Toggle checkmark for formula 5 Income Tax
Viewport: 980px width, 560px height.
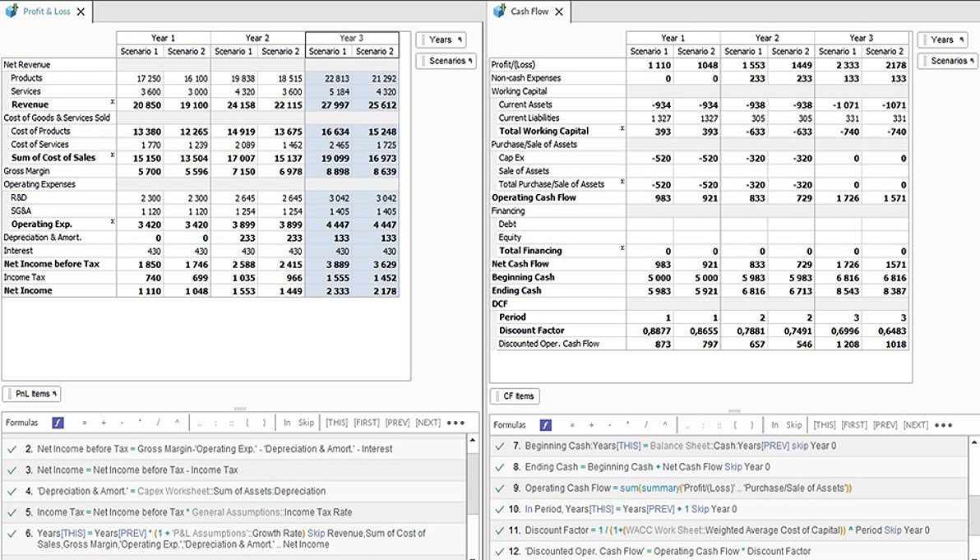[x=12, y=512]
